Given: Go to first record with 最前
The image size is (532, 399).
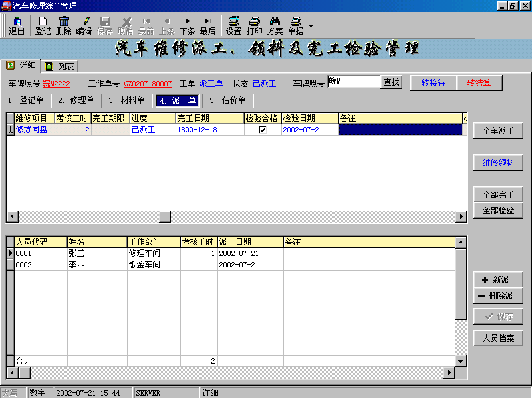Looking at the screenshot, I should click(x=146, y=25).
